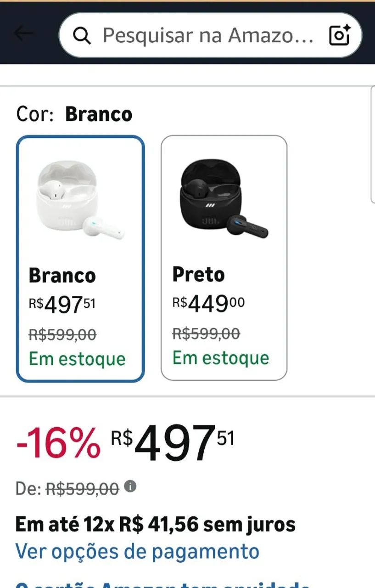This screenshot has height=588, width=375.
Task: Tap the partially visible card at right edge
Action: 372,144
